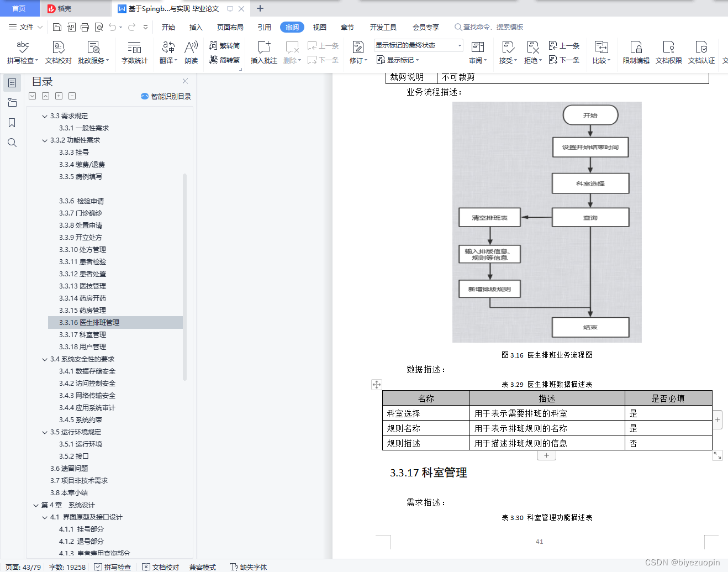Go to 3.6 遗留问题 in outline
728x572 pixels.
click(69, 469)
